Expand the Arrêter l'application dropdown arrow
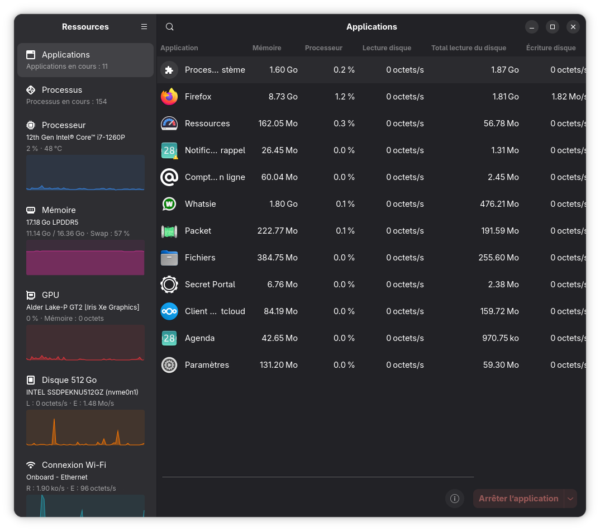 (x=570, y=498)
